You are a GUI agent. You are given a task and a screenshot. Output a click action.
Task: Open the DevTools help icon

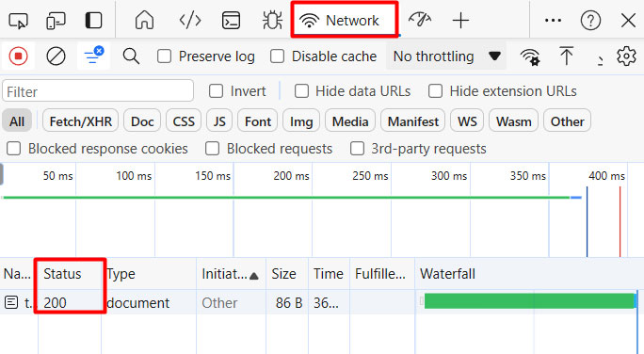(590, 20)
